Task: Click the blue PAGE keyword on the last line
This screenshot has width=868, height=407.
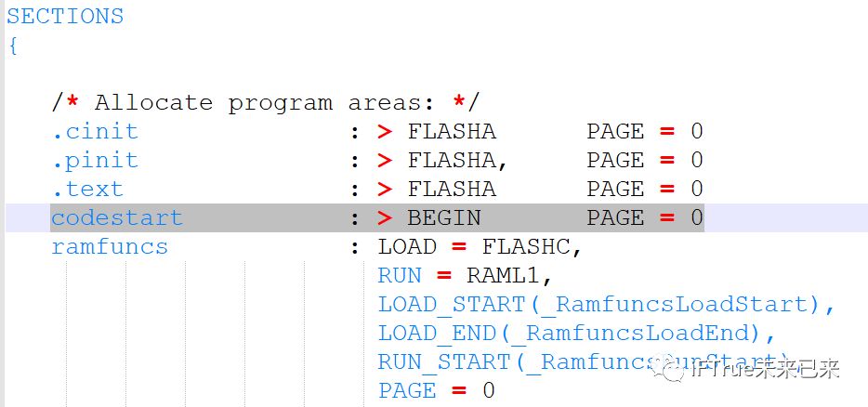Action: tap(407, 391)
